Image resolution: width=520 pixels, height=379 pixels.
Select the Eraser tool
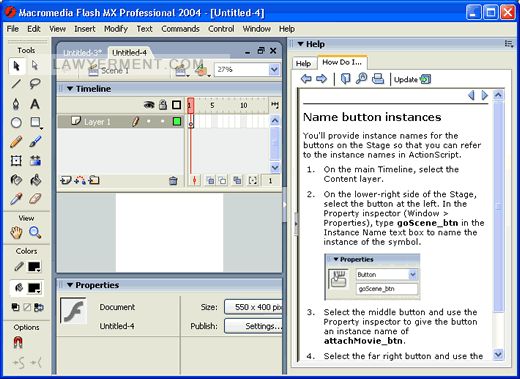click(x=35, y=199)
